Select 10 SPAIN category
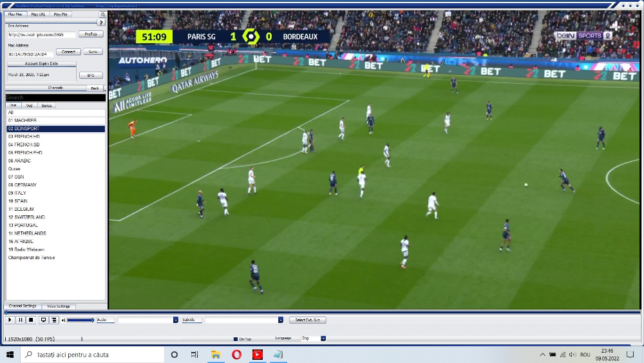The image size is (644, 363). pos(55,201)
